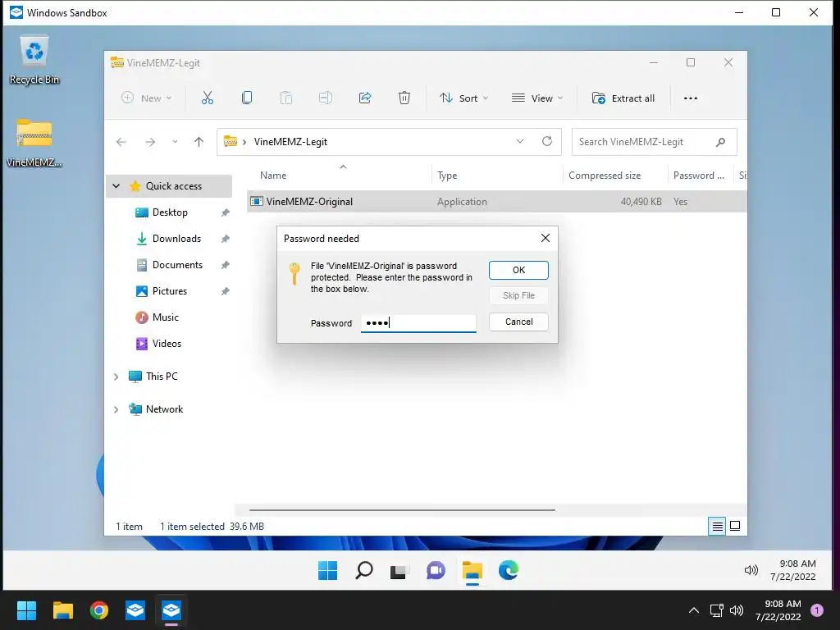Click Cancel in Password needed dialog

point(518,322)
